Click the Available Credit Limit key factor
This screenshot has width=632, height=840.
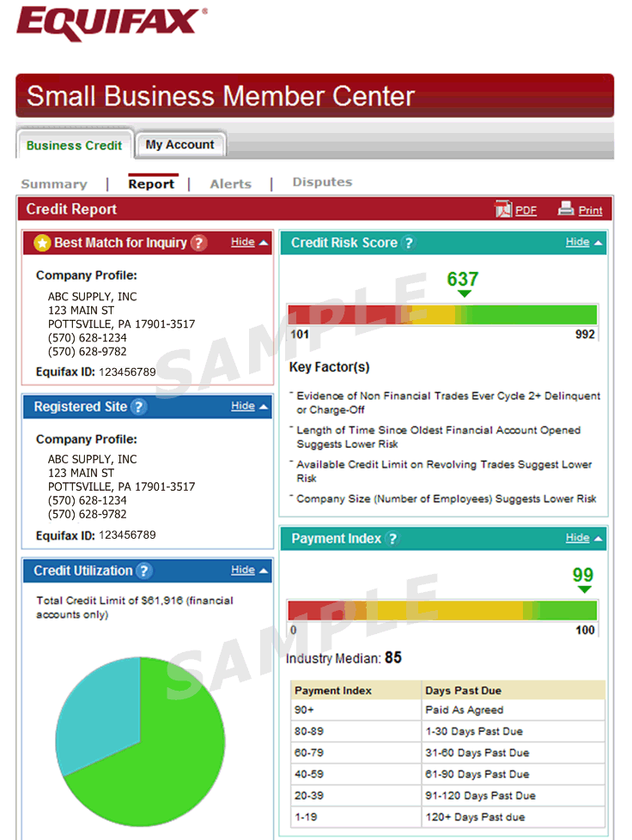pos(444,471)
